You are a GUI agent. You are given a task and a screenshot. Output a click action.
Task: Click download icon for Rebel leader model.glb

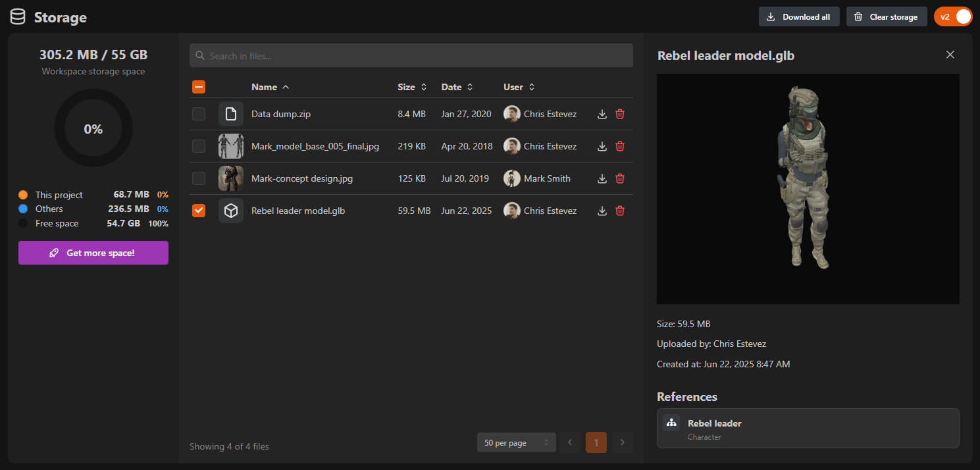[x=602, y=211]
